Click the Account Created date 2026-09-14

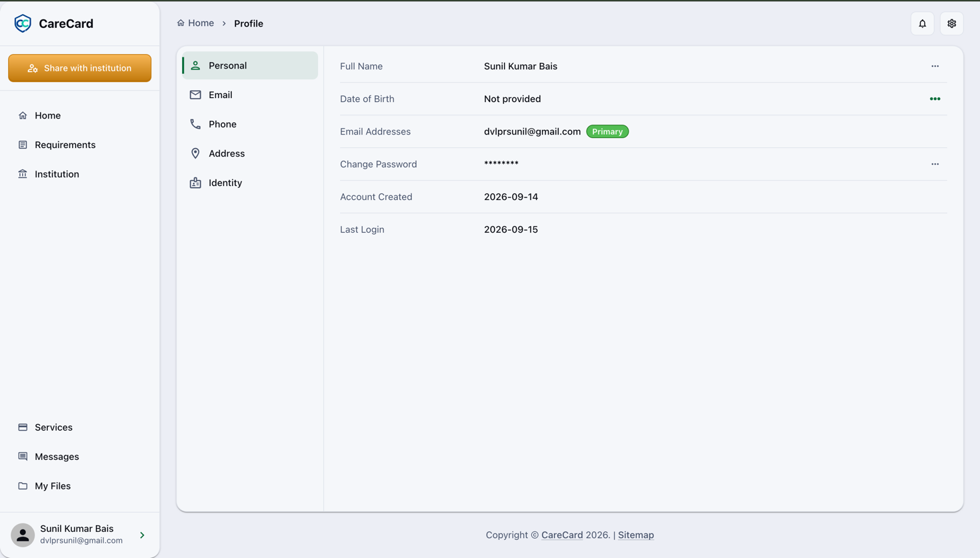pos(511,197)
